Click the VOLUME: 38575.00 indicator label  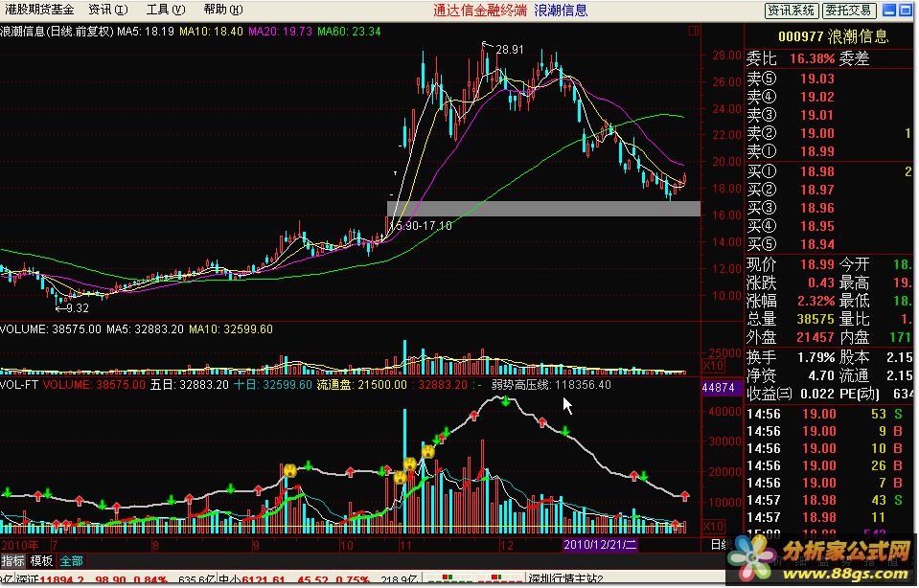(x=51, y=329)
